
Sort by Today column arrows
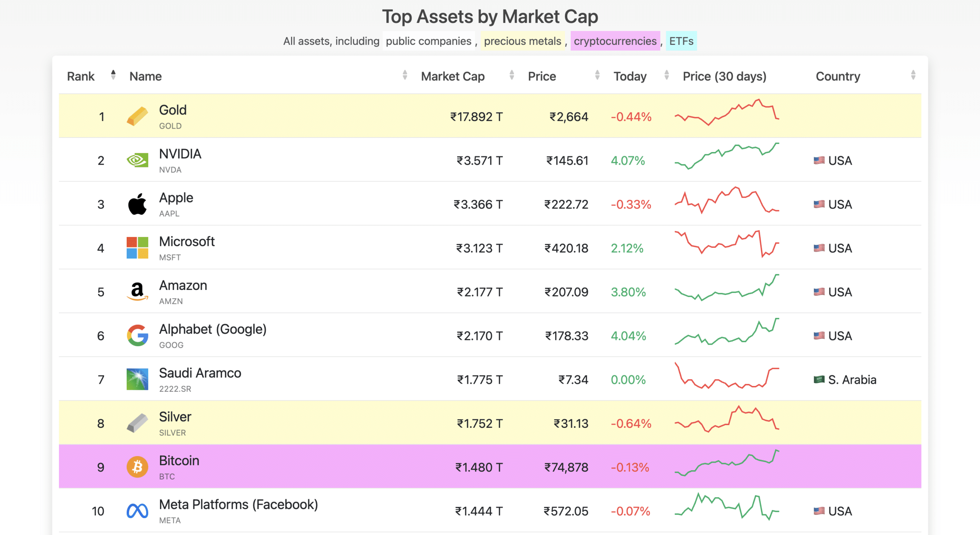(666, 75)
